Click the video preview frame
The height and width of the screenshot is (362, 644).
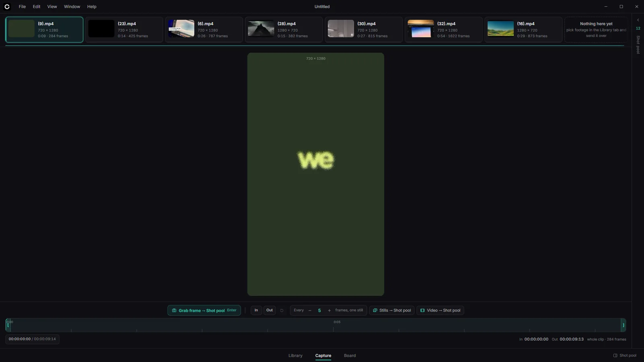pyautogui.click(x=316, y=174)
